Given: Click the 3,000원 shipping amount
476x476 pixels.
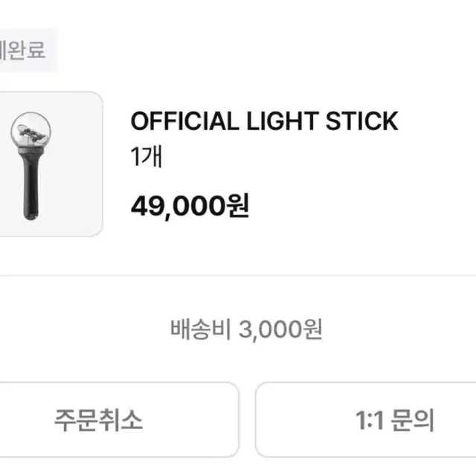Looking at the screenshot, I should coord(280,329).
